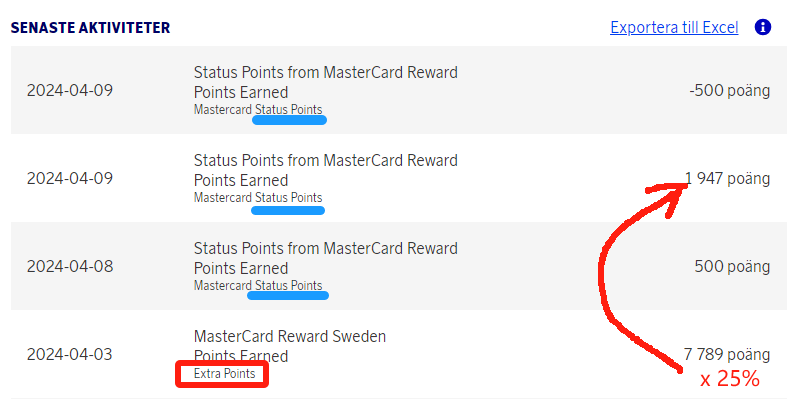Click Mastercard Status Points label in 2024-04-08 row
Screen dimensions: 803x399
pyautogui.click(x=258, y=286)
